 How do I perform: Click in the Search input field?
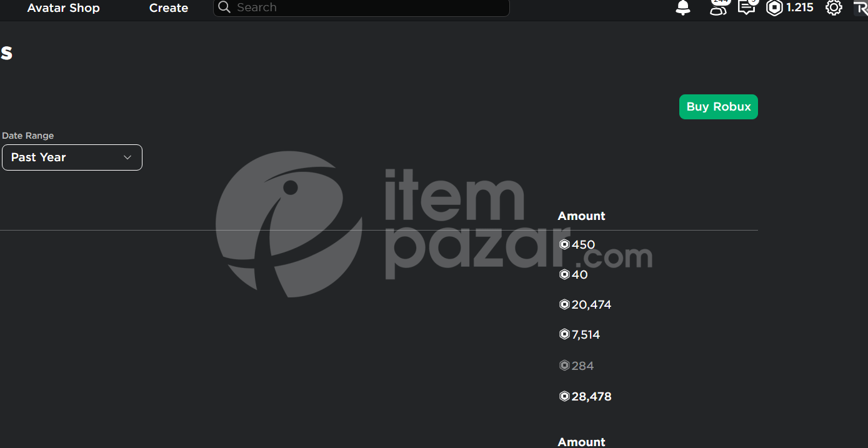[371, 7]
